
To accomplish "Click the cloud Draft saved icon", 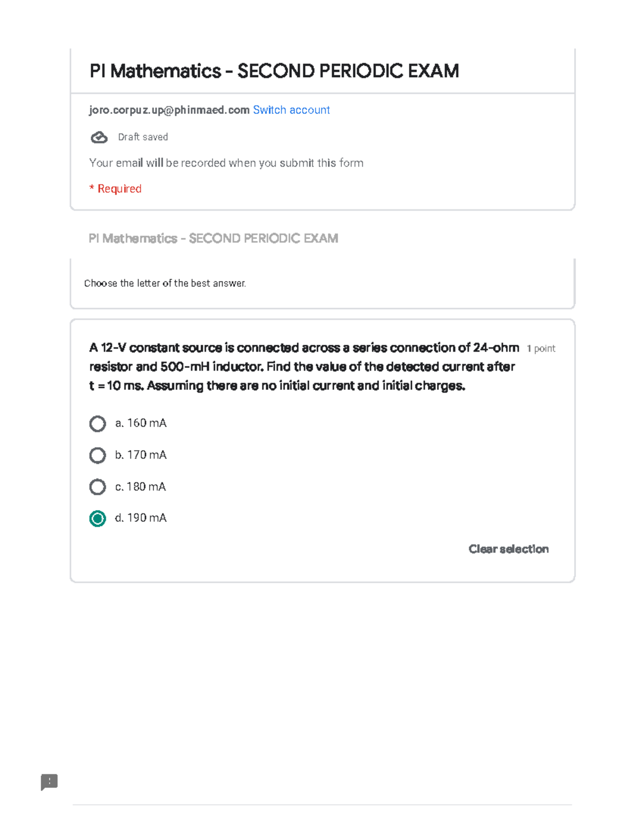I will [x=99, y=137].
